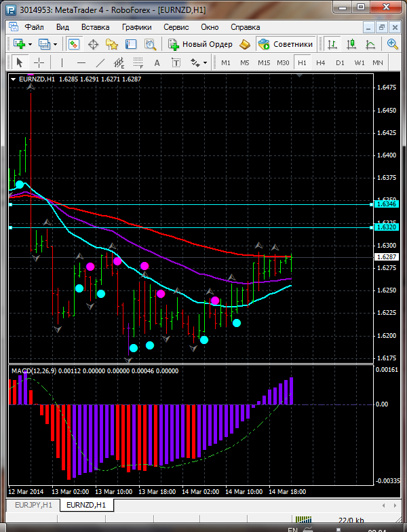407x532 pixels.
Task: Select the text label tool
Action: [176, 62]
